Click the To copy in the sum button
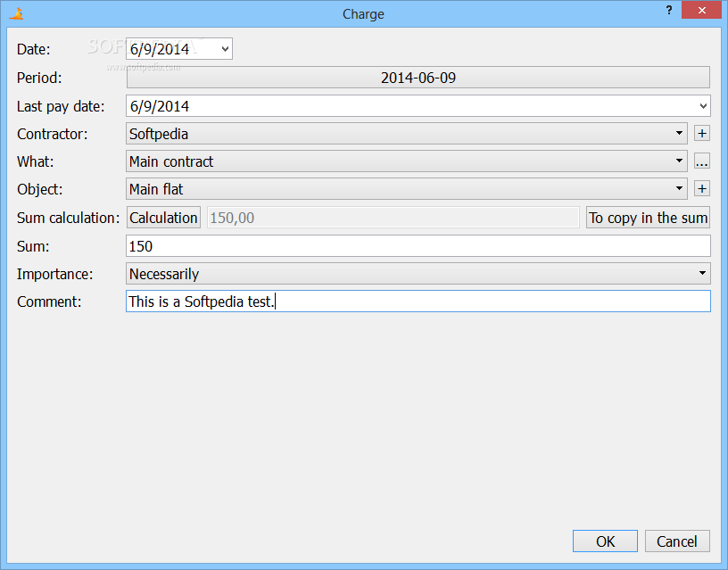This screenshot has width=728, height=570. click(x=648, y=218)
